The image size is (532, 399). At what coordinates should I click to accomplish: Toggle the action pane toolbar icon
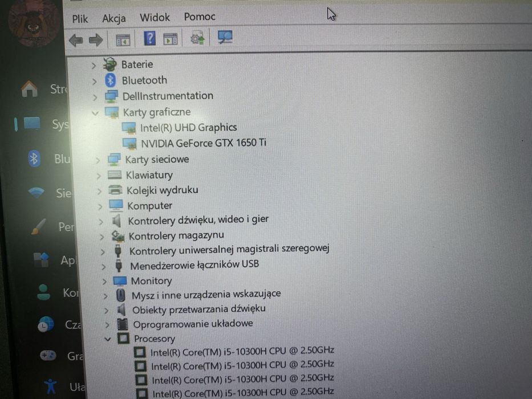click(170, 39)
